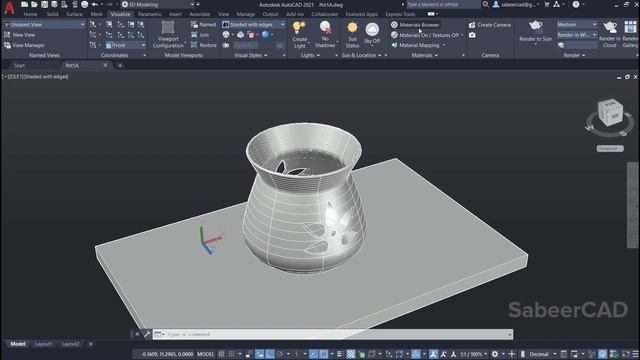Open the Materials Browser
Image resolution: width=640 pixels, height=360 pixels.
[415, 24]
